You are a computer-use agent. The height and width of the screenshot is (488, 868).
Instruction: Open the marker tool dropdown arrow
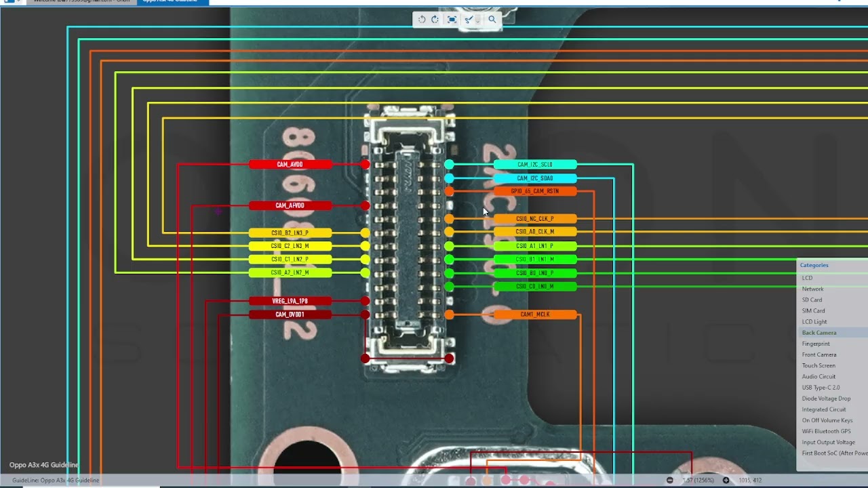477,20
